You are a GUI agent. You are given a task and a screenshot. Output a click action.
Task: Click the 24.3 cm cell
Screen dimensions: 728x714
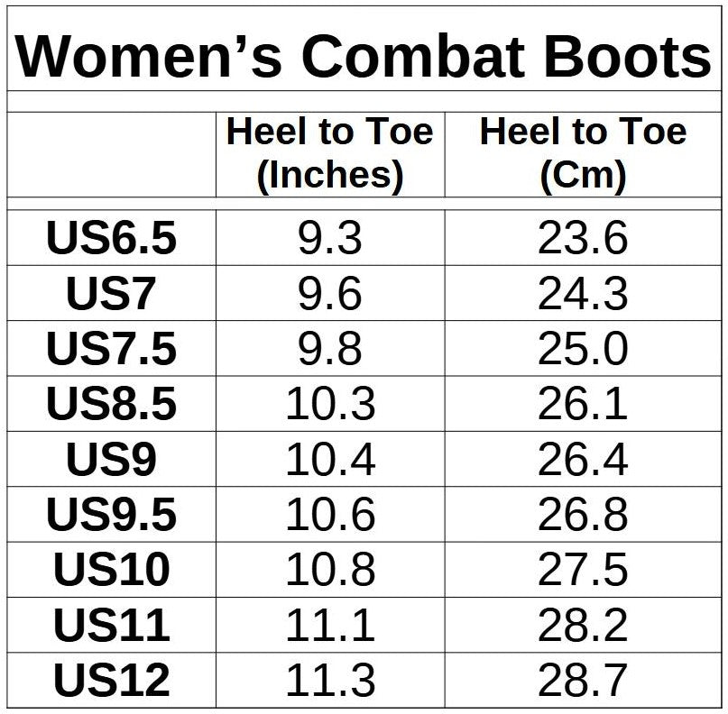583,295
